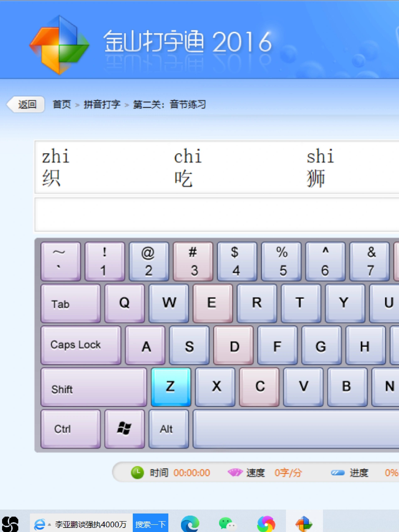
Task: Click the fan-shaped start icon on taskbar
Action: tap(10, 524)
